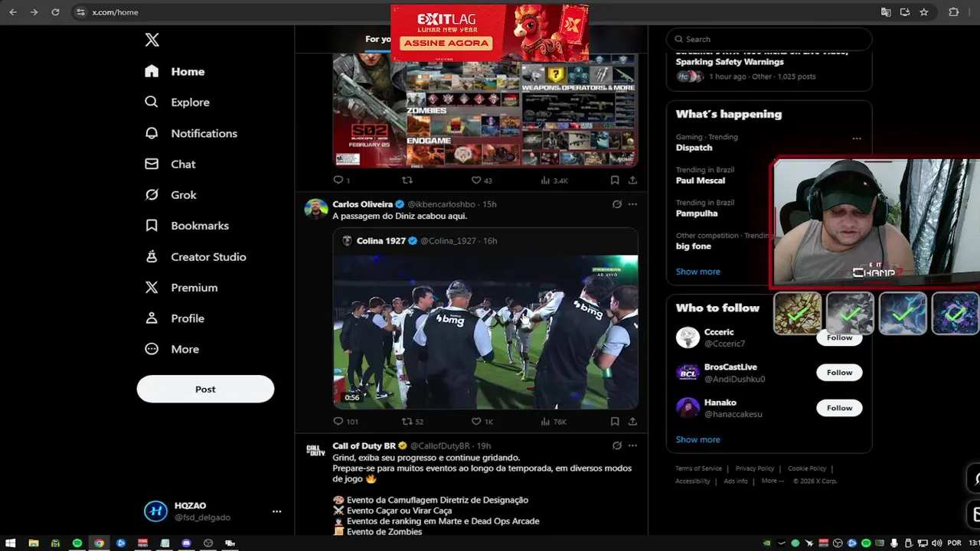Follow Hanako
Image resolution: width=980 pixels, height=551 pixels.
coord(839,408)
